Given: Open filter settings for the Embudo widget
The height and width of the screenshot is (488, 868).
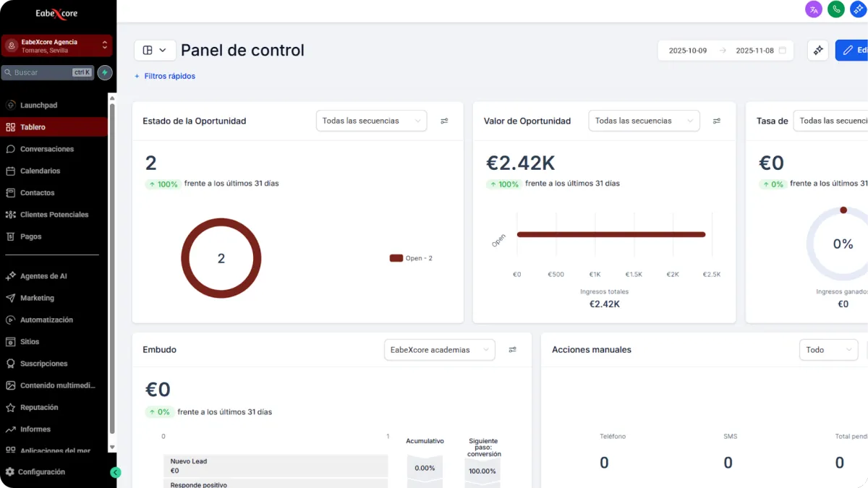Looking at the screenshot, I should (512, 350).
